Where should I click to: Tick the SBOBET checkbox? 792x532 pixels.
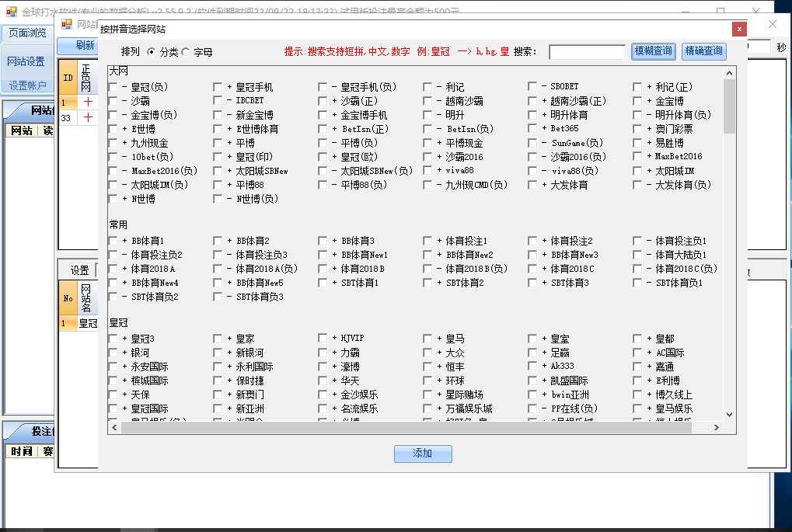tap(532, 87)
